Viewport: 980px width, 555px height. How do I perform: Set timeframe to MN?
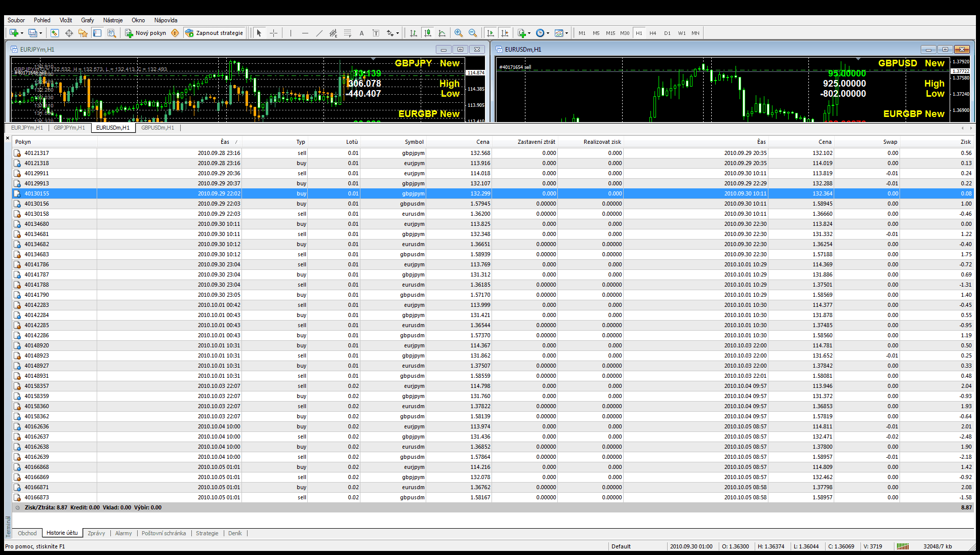click(696, 33)
